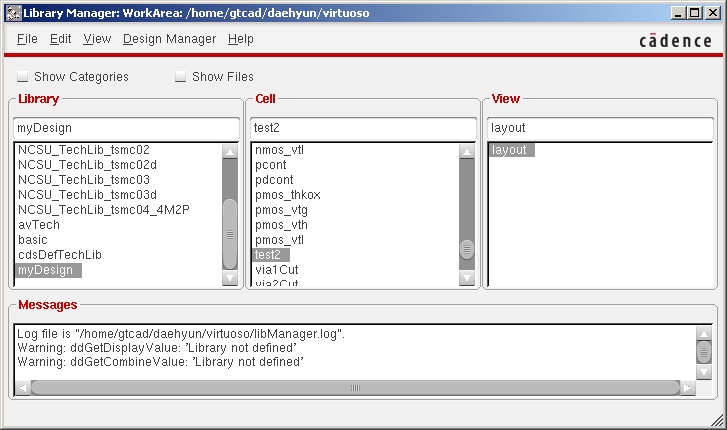This screenshot has height=430, width=727.
Task: Click the View name input field
Action: tap(598, 128)
